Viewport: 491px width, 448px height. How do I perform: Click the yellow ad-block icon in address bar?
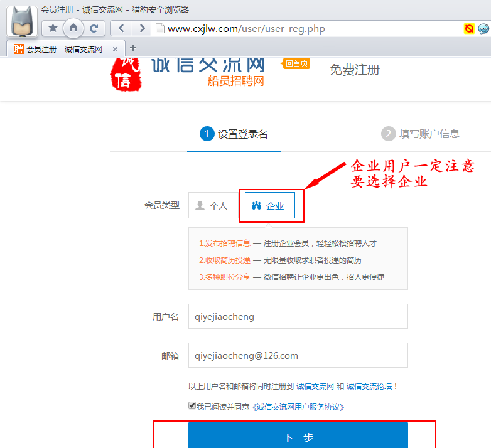coord(469,29)
